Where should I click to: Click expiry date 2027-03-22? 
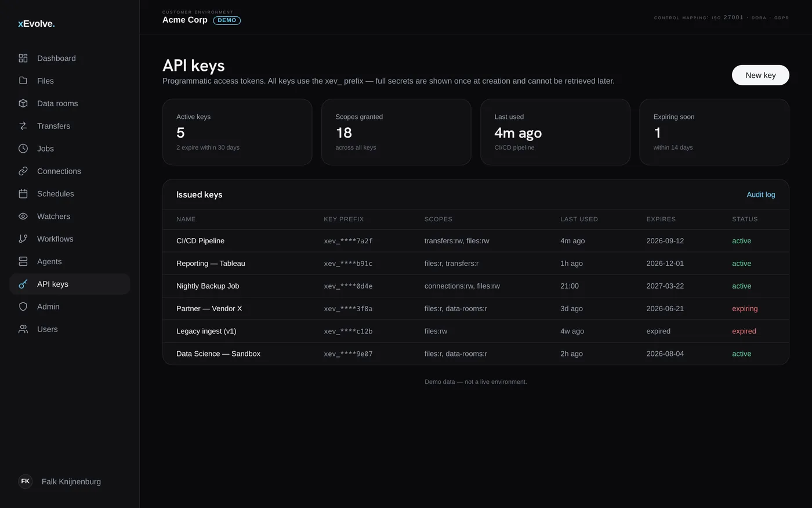click(665, 286)
